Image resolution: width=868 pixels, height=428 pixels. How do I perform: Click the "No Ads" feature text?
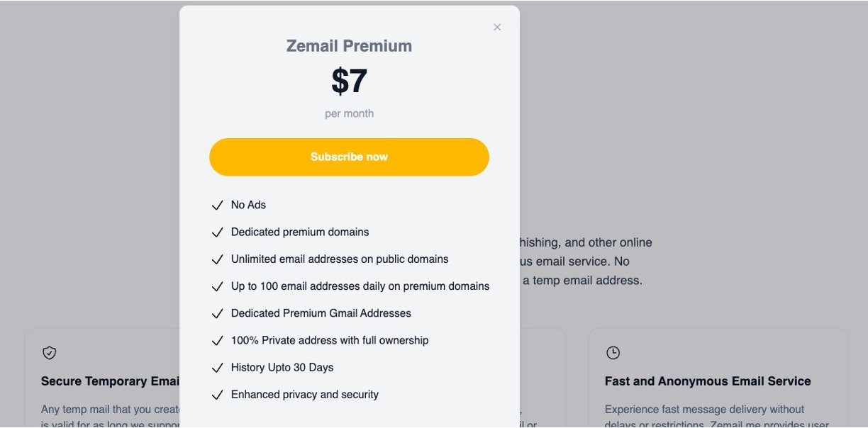pyautogui.click(x=247, y=205)
